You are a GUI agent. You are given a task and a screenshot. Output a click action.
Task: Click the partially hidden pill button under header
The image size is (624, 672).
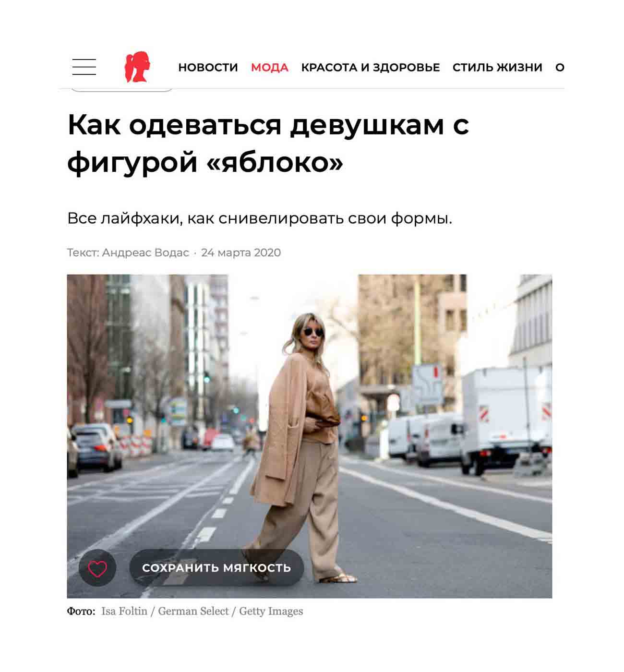pyautogui.click(x=122, y=90)
